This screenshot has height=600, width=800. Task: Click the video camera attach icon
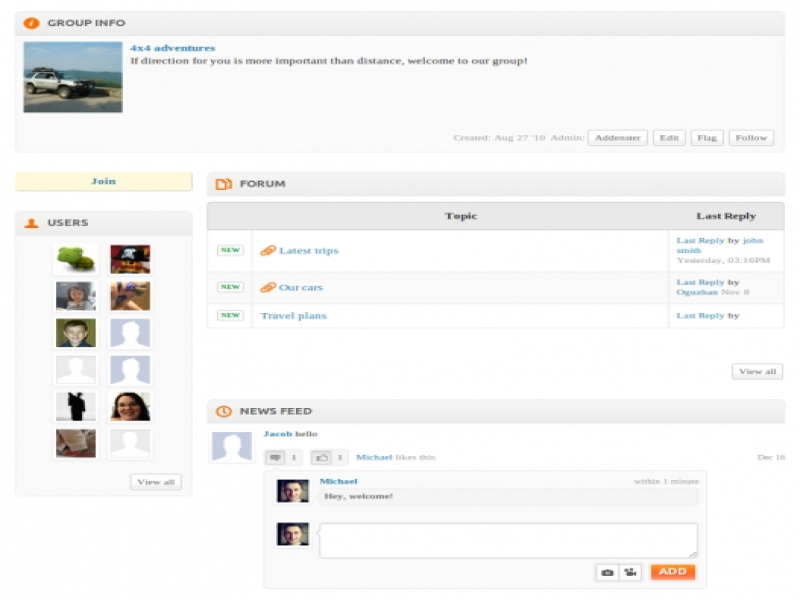(630, 572)
